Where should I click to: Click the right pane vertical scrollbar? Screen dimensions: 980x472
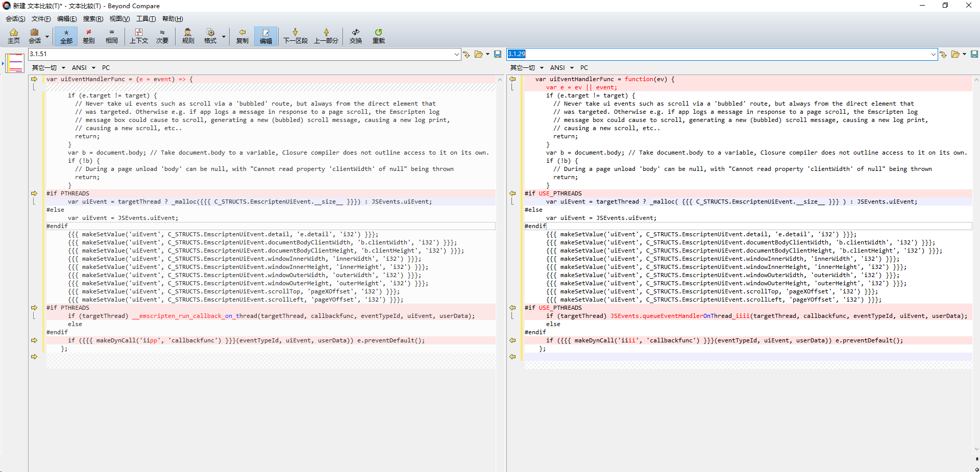pos(976,264)
